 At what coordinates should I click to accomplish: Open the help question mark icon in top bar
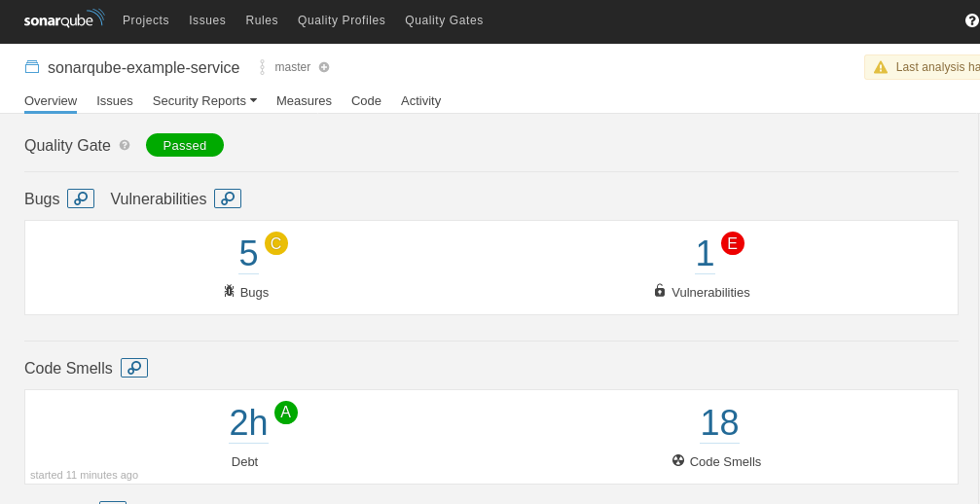point(972,20)
